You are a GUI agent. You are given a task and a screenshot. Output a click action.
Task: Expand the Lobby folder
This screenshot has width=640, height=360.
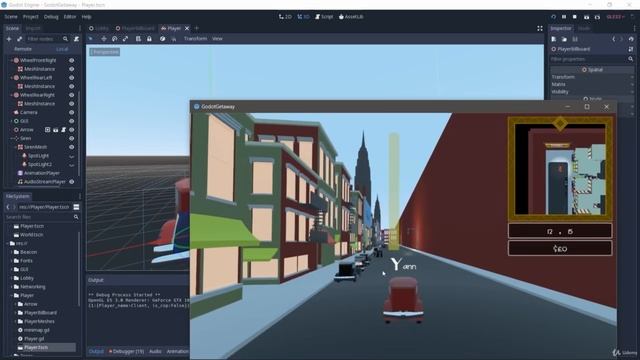click(x=11, y=278)
